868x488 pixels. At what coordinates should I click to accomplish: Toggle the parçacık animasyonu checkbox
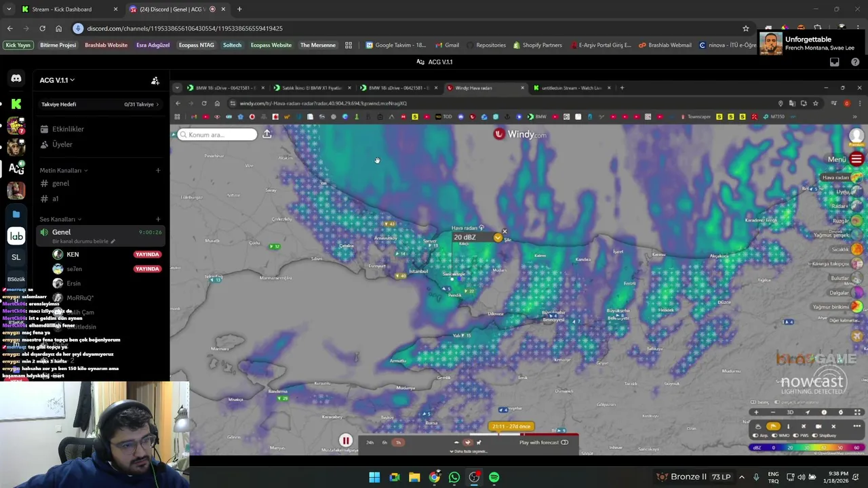[777, 402]
